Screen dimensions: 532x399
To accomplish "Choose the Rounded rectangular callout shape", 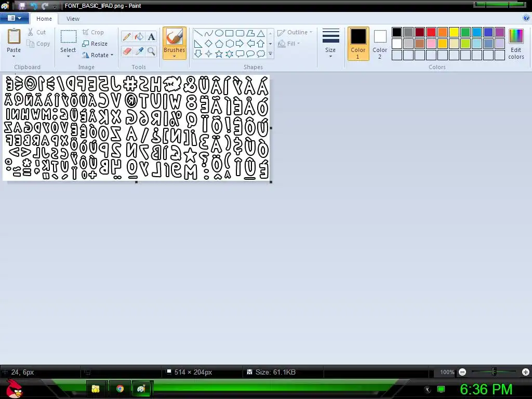I will (x=240, y=54).
